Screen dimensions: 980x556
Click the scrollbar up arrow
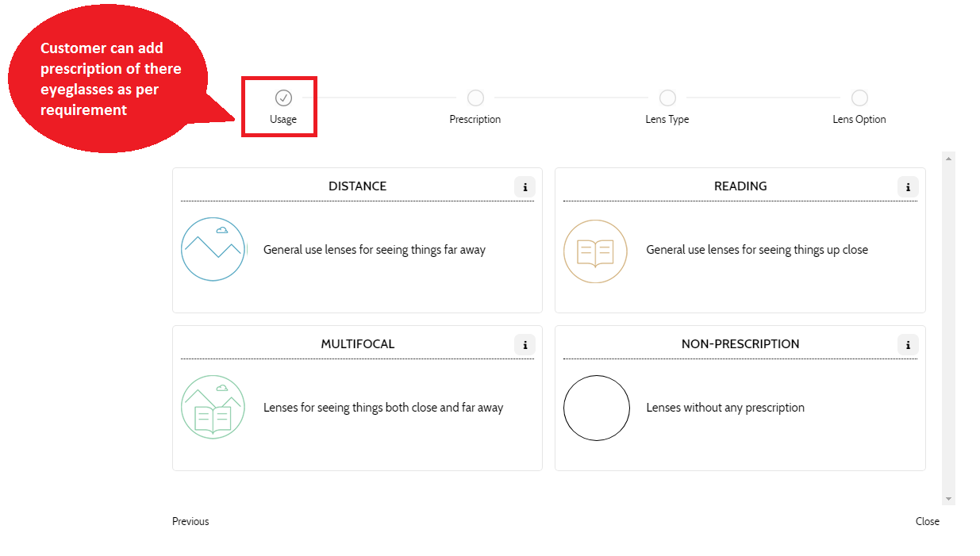[948, 158]
